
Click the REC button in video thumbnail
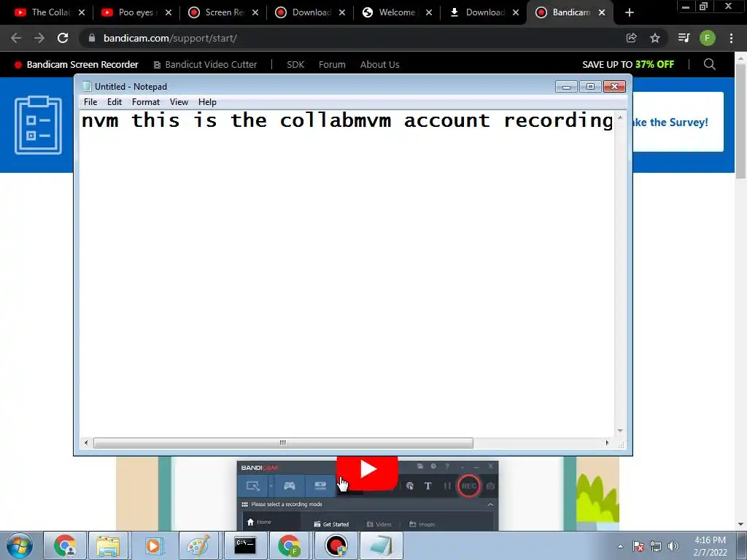pyautogui.click(x=469, y=486)
